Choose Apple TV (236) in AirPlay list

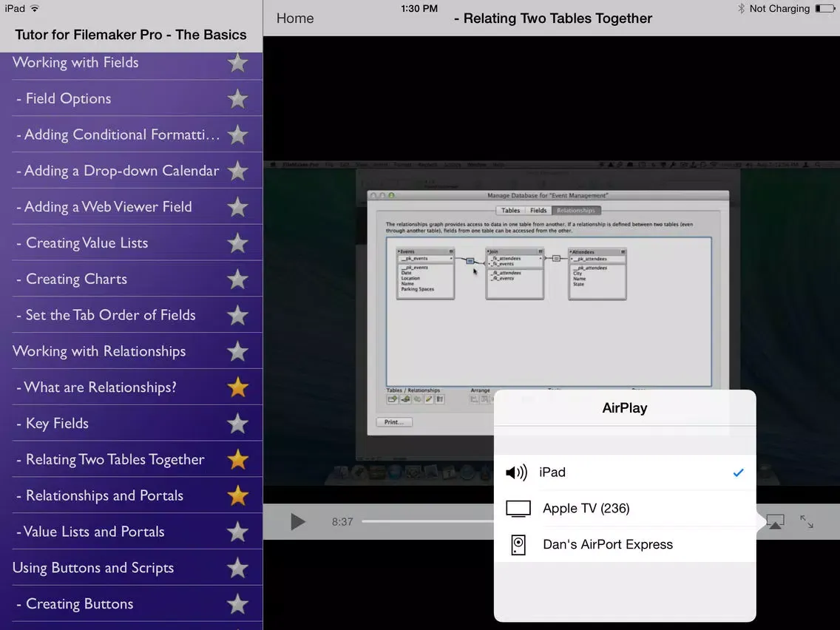[x=625, y=509]
